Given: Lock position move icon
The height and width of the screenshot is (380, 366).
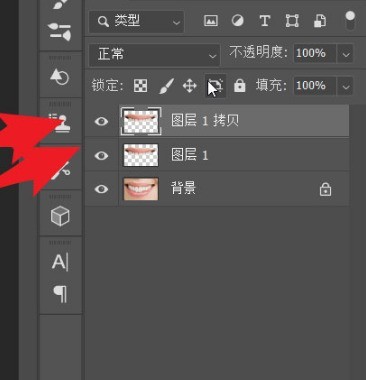Looking at the screenshot, I should point(190,86).
